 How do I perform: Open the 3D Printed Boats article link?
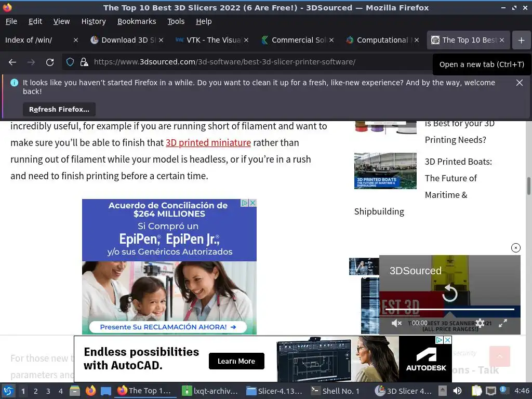458,178
